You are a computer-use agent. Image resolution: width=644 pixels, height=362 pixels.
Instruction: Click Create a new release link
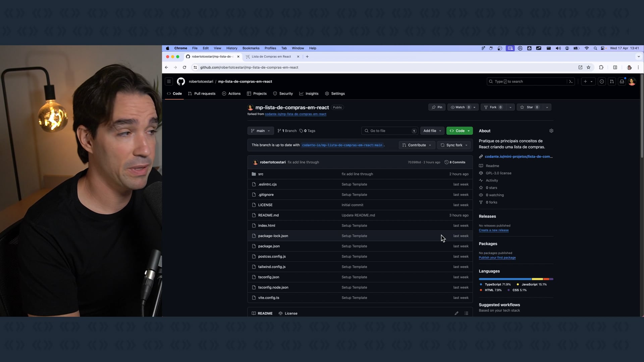point(493,230)
